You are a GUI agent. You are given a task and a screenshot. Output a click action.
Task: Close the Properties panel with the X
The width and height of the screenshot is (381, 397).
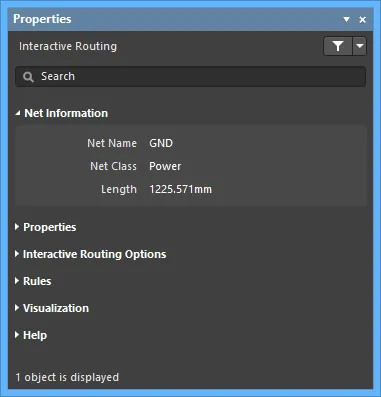(363, 20)
